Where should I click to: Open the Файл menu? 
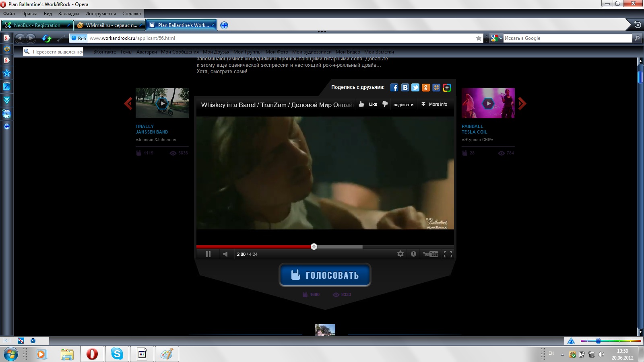coord(9,14)
